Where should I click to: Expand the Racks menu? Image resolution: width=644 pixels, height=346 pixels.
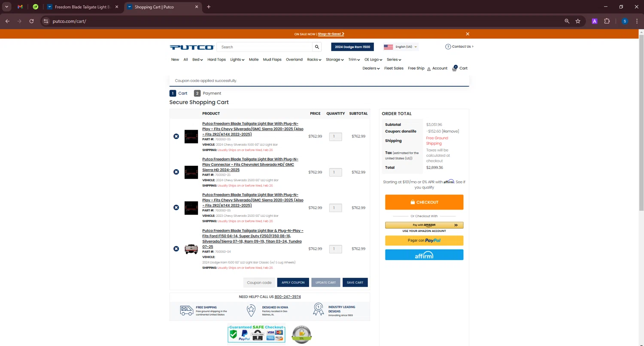314,60
